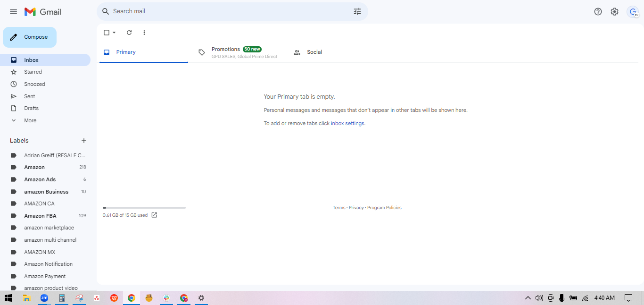Click the search magnifier icon
The image size is (644, 305).
[106, 11]
